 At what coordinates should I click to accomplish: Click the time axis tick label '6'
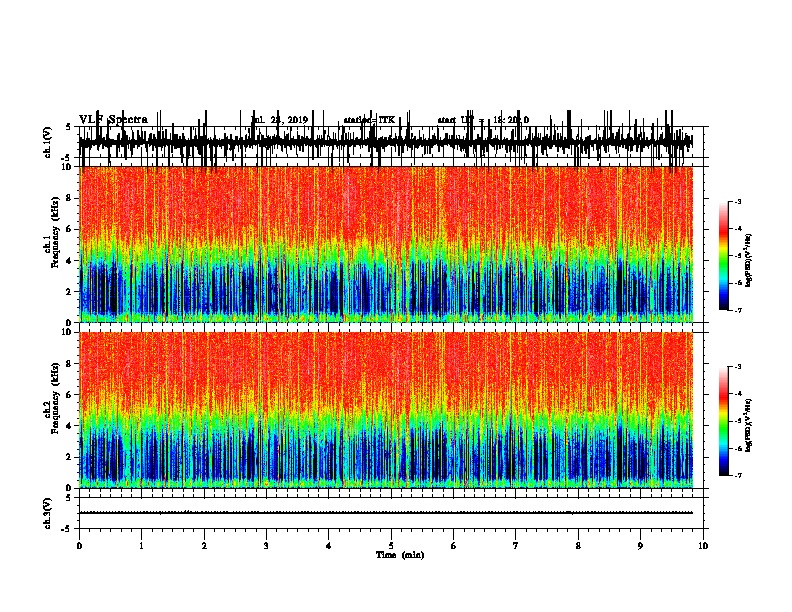454,546
